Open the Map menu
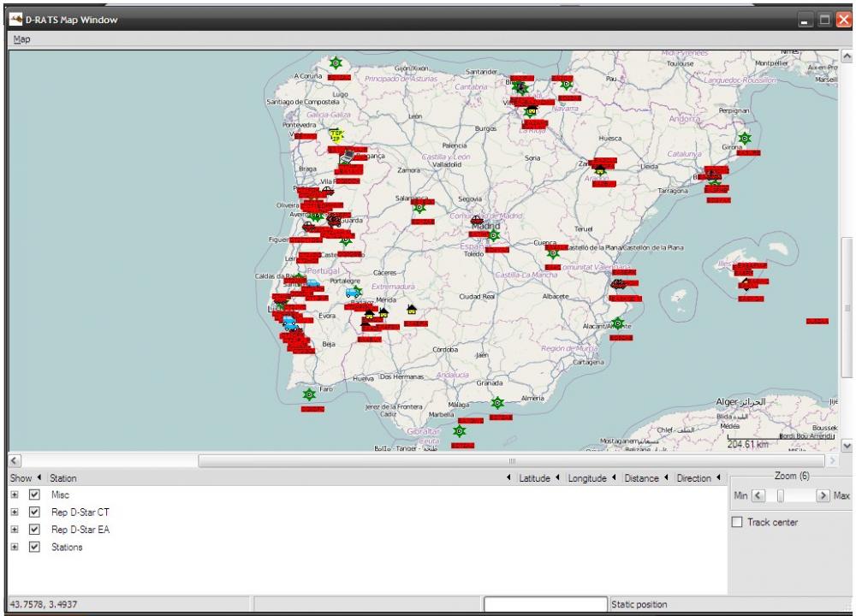The height and width of the screenshot is (616, 856). tap(21, 38)
